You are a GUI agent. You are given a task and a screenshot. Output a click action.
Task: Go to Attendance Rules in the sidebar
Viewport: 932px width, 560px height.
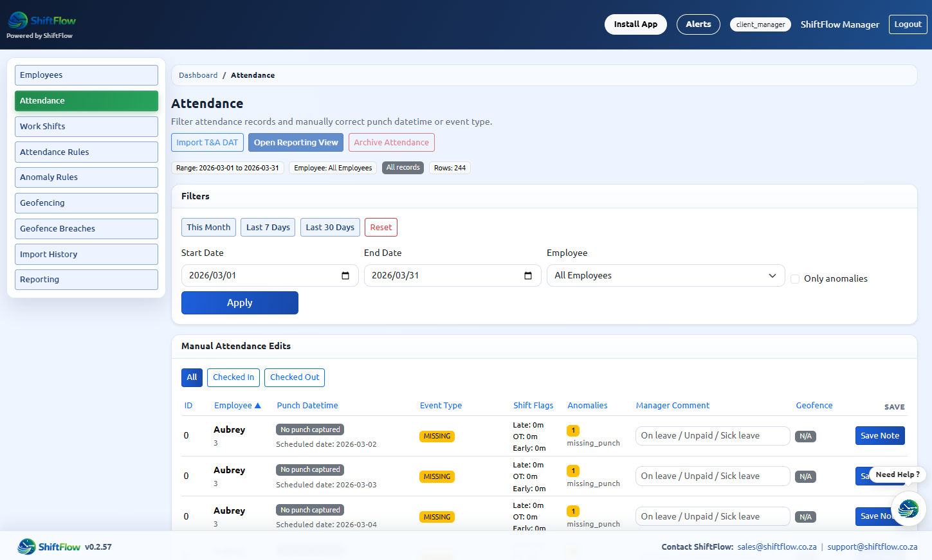(x=86, y=152)
